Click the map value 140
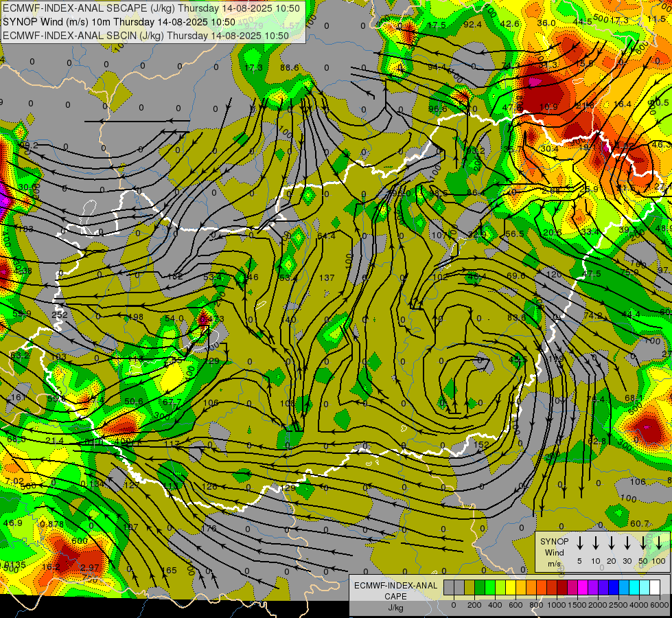Viewport: 672px width, 618px height. click(x=290, y=319)
